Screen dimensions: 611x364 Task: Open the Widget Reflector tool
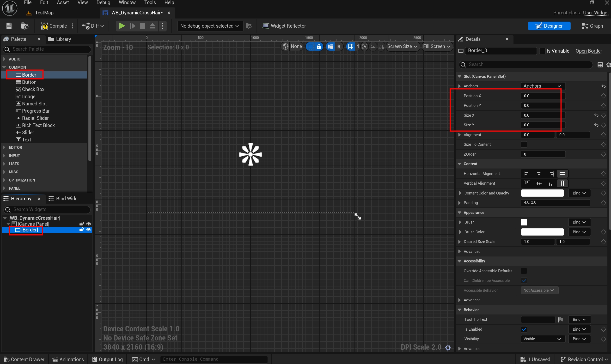[284, 26]
